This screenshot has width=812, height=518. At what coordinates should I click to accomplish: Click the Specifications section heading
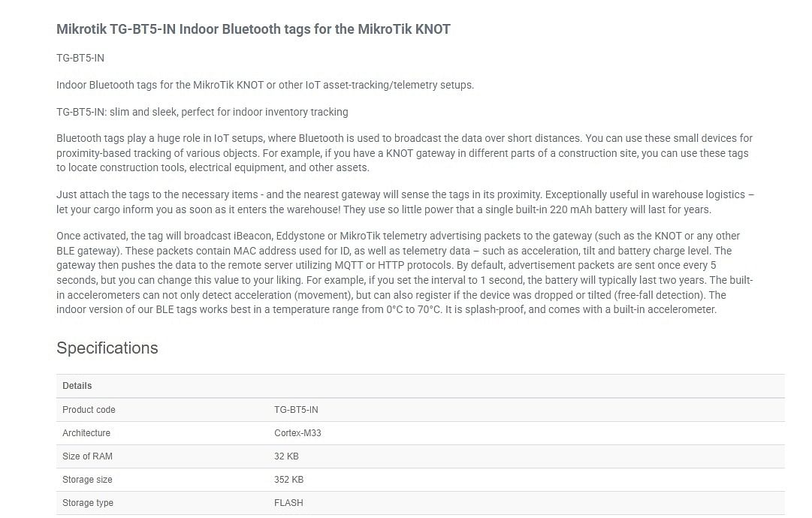(107, 348)
